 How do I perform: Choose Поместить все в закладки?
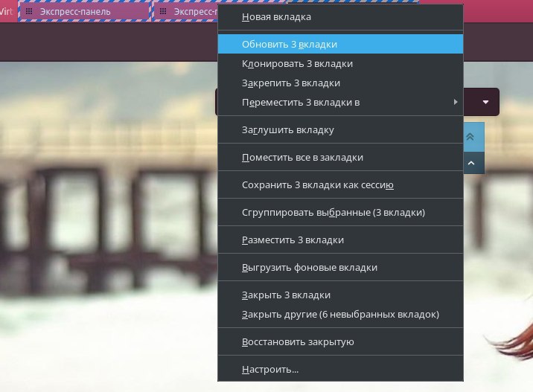(340, 157)
